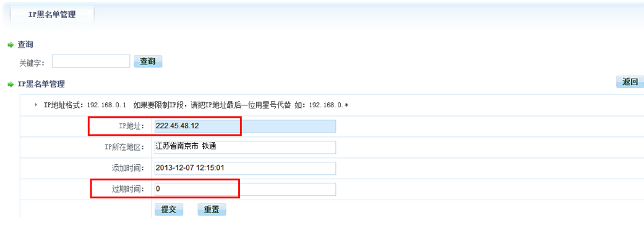Click the 过期时间 field containing 0
This screenshot has width=644, height=225.
click(x=245, y=189)
